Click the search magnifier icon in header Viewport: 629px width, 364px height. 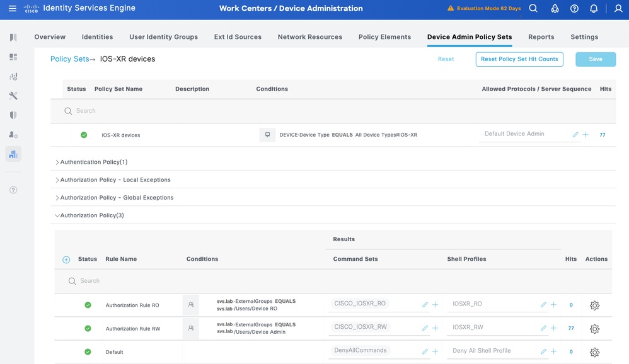(x=533, y=9)
